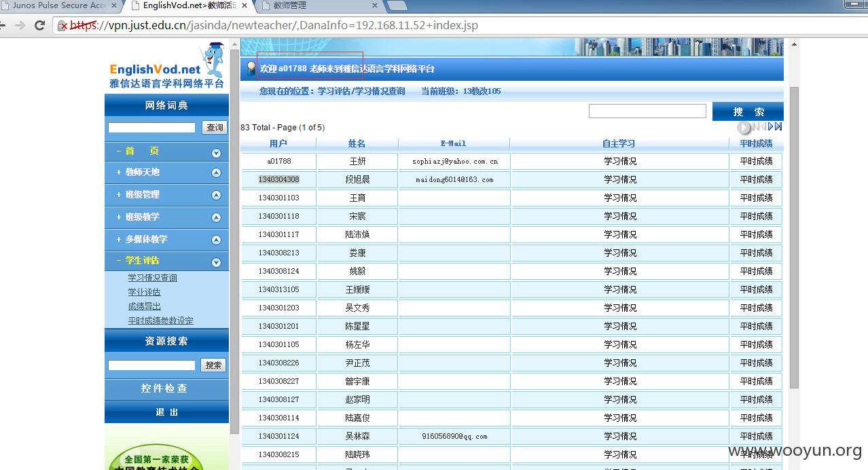Viewport: 868px width, 470px height.
Task: Open 平时成绩 for 宋宸
Action: point(757,217)
